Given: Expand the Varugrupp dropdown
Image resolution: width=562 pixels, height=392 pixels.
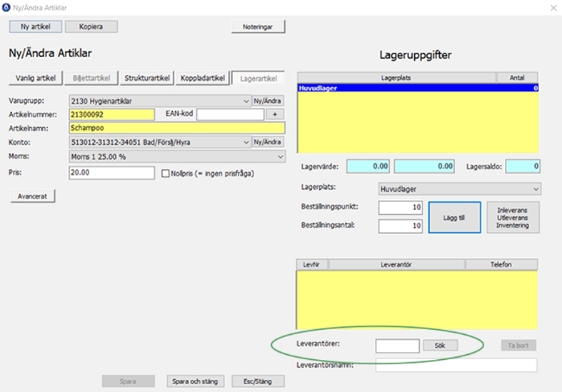Looking at the screenshot, I should pyautogui.click(x=160, y=101).
